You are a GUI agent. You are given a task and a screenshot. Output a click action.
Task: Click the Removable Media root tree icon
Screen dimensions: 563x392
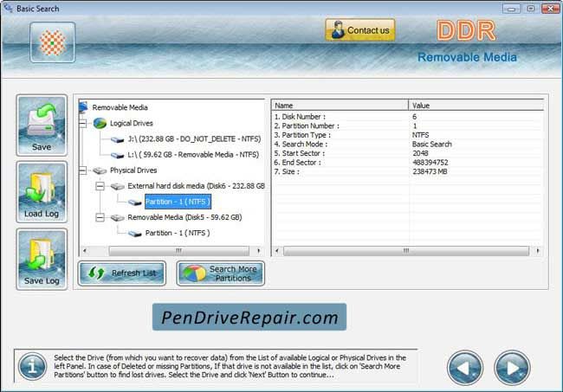[x=83, y=107]
